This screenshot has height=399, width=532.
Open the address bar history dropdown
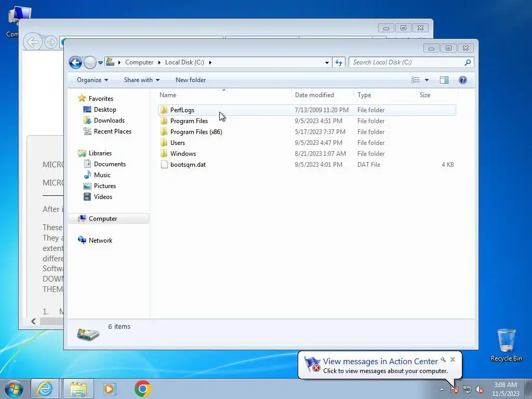coord(327,62)
